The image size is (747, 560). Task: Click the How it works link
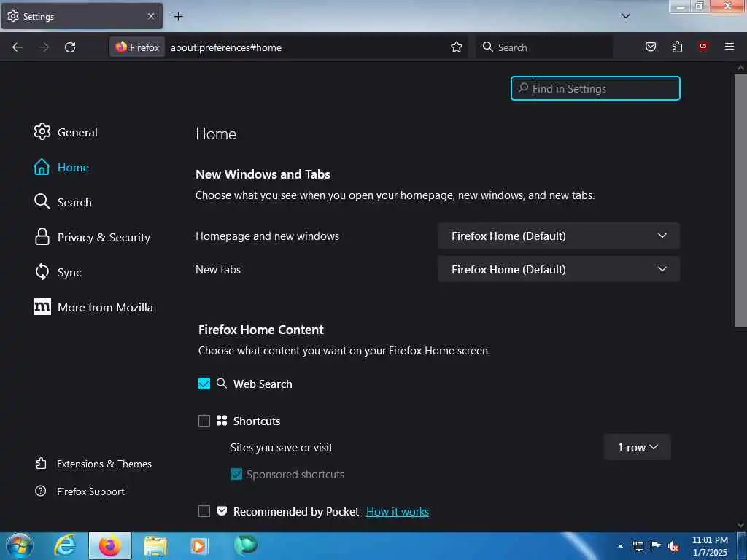[x=398, y=511]
